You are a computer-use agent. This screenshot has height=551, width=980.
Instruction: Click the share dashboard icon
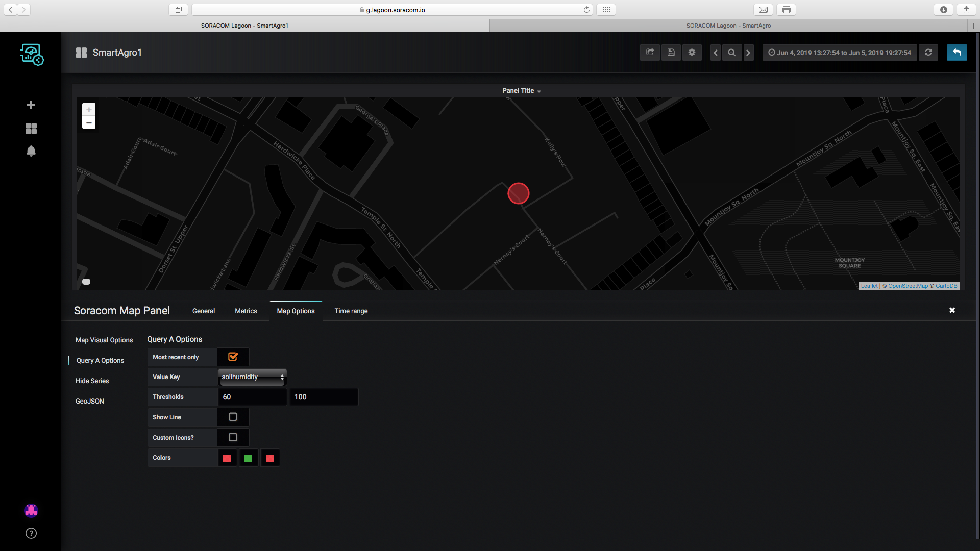click(650, 53)
